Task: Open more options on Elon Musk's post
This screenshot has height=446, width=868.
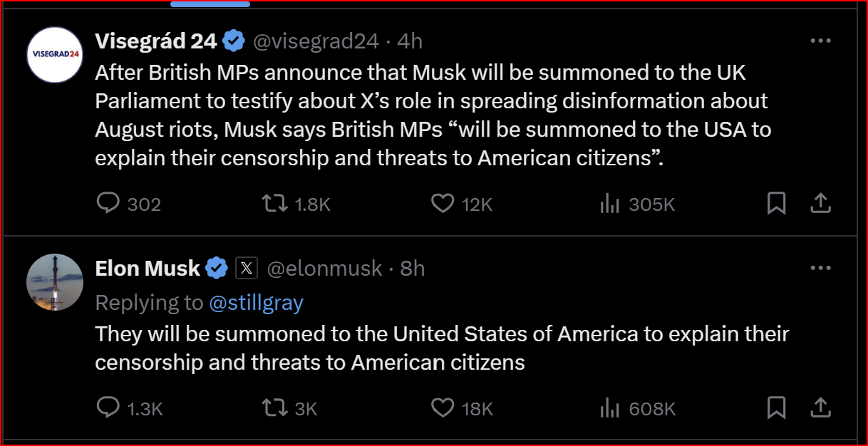Action: [821, 269]
